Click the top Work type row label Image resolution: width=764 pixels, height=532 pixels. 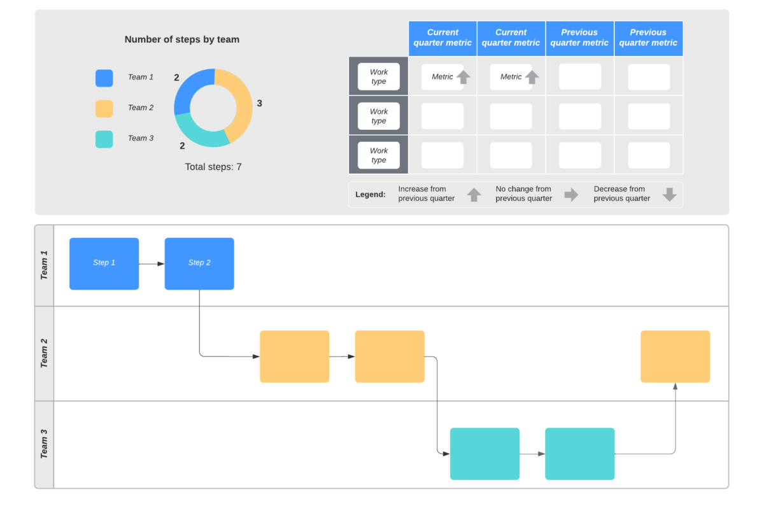(x=379, y=76)
